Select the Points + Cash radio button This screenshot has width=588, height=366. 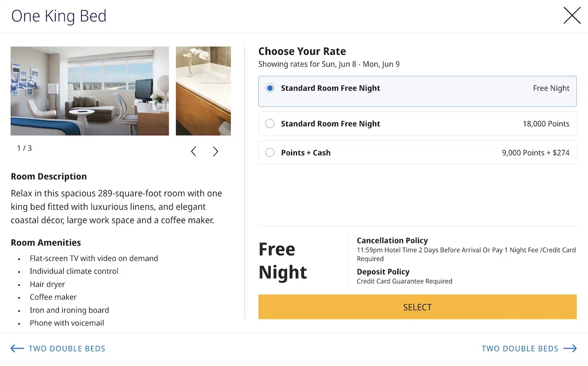[269, 153]
